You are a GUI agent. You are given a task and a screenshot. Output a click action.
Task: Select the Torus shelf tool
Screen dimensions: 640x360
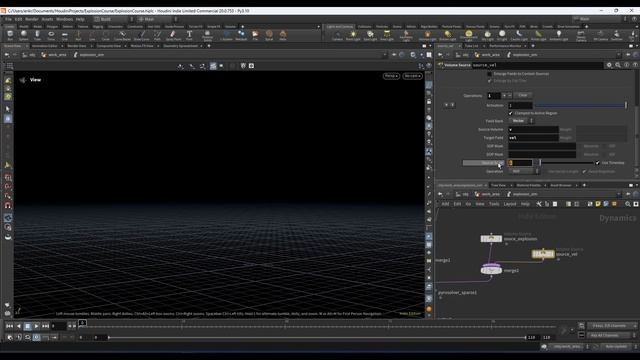coord(51,36)
